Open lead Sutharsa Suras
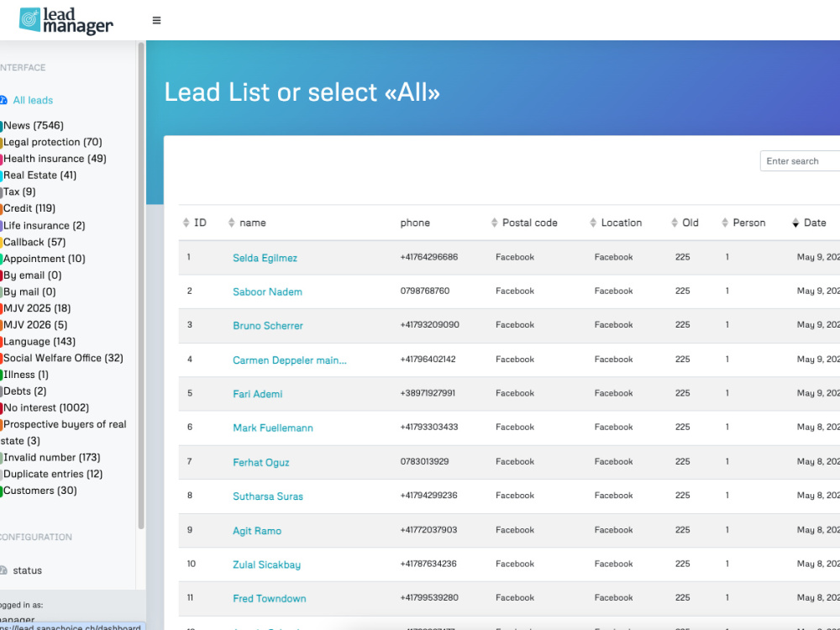This screenshot has width=840, height=630. (268, 496)
